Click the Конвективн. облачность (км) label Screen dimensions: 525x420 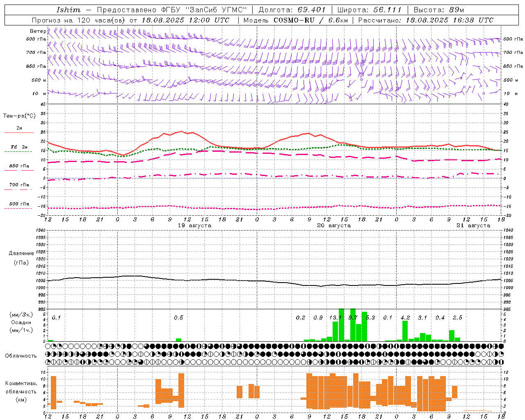(x=21, y=392)
